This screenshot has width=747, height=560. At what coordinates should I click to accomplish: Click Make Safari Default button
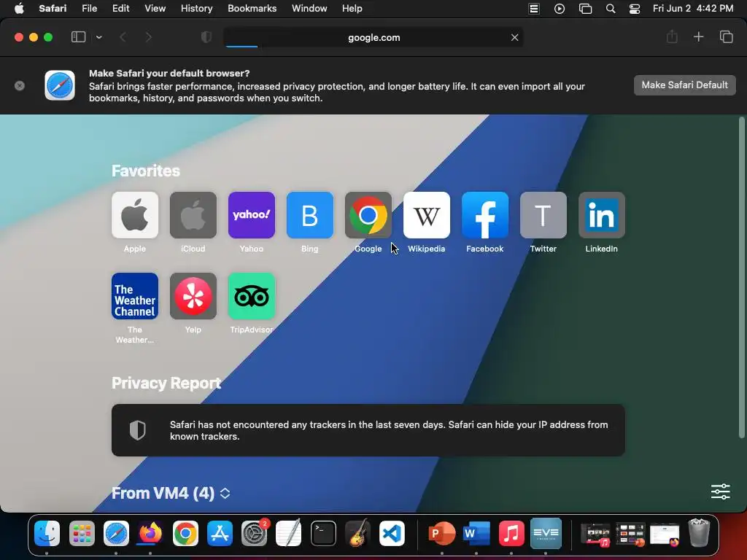tap(684, 85)
